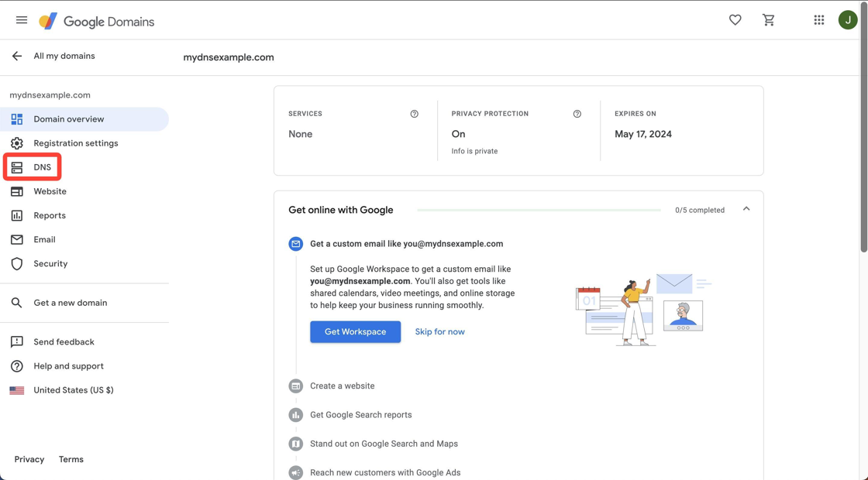Click the 'Info is private' text
The height and width of the screenshot is (480, 868).
point(474,151)
